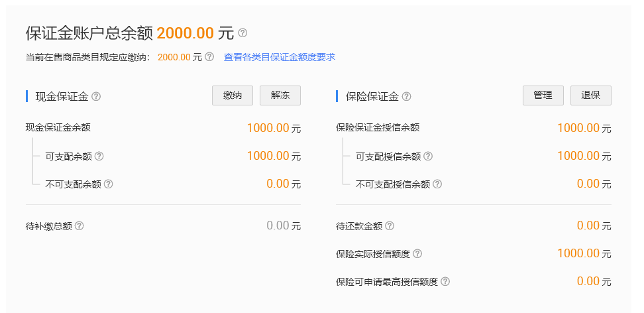Show help for 待还款金额
644x313 pixels.
[x=390, y=225]
